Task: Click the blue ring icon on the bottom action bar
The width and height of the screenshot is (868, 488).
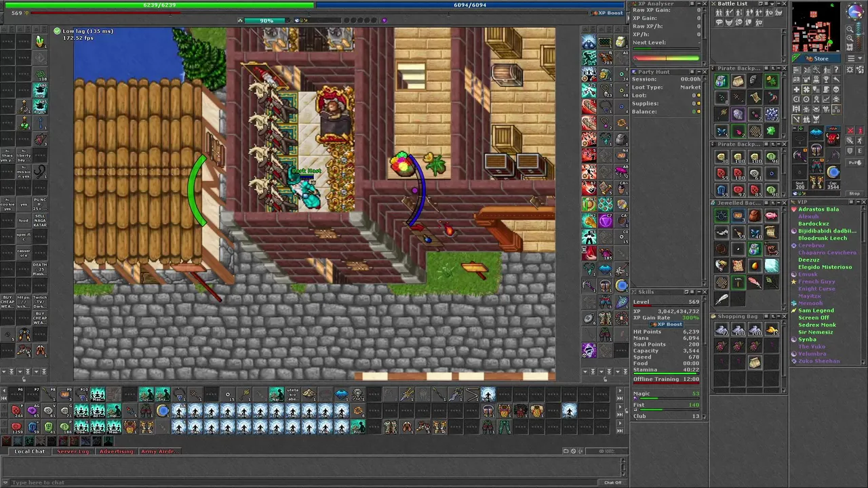Action: (163, 411)
